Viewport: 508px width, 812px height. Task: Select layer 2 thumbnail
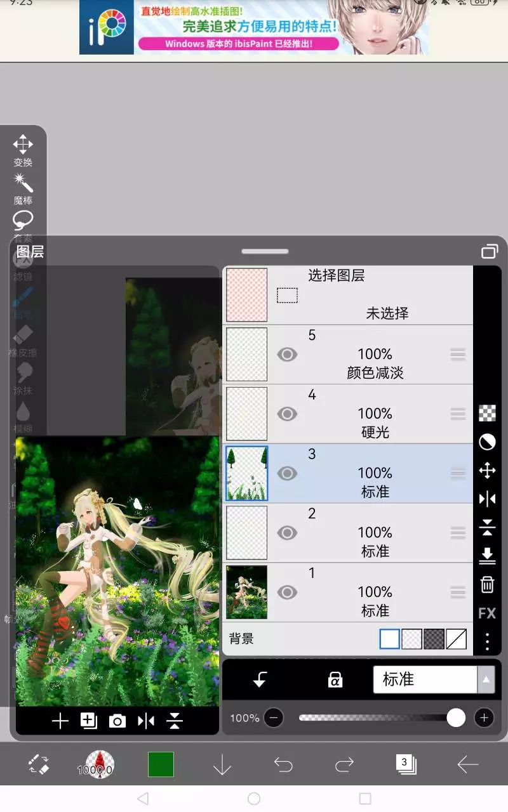[x=247, y=533]
